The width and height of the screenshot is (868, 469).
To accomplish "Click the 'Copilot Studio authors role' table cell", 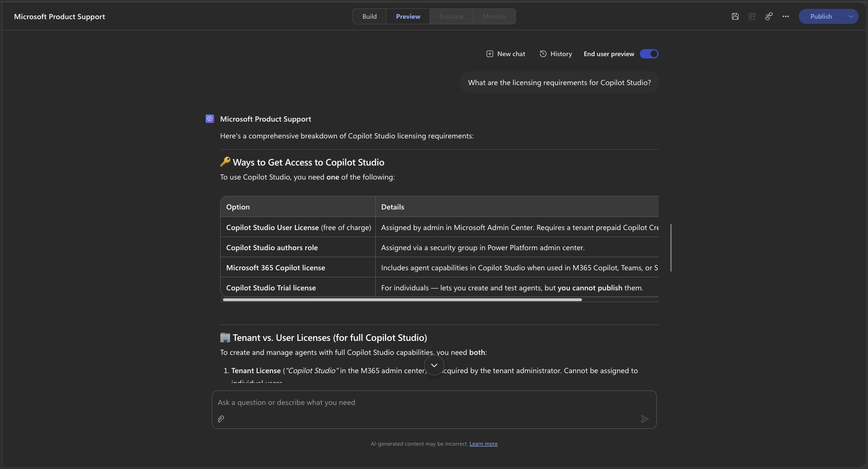I will [x=298, y=247].
